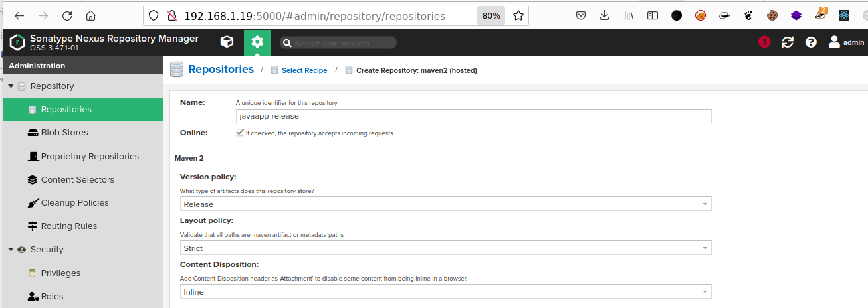
Task: Open the Administration gear icon
Action: (x=257, y=42)
